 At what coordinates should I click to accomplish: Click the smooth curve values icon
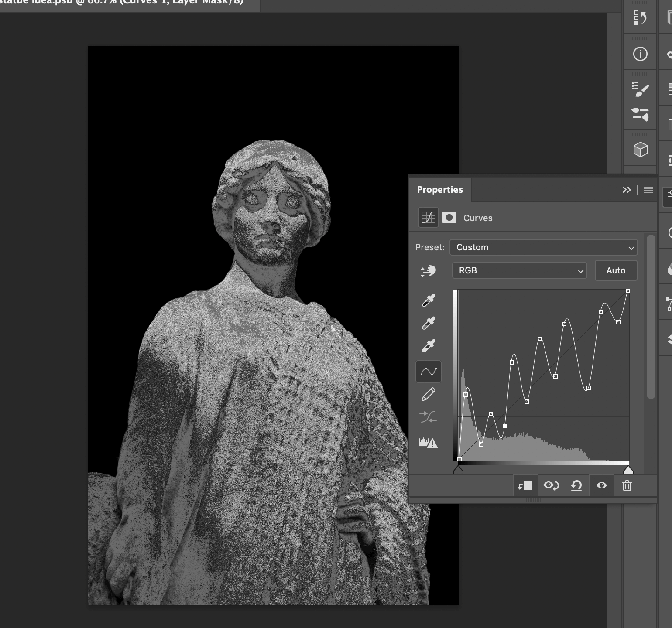pyautogui.click(x=428, y=417)
